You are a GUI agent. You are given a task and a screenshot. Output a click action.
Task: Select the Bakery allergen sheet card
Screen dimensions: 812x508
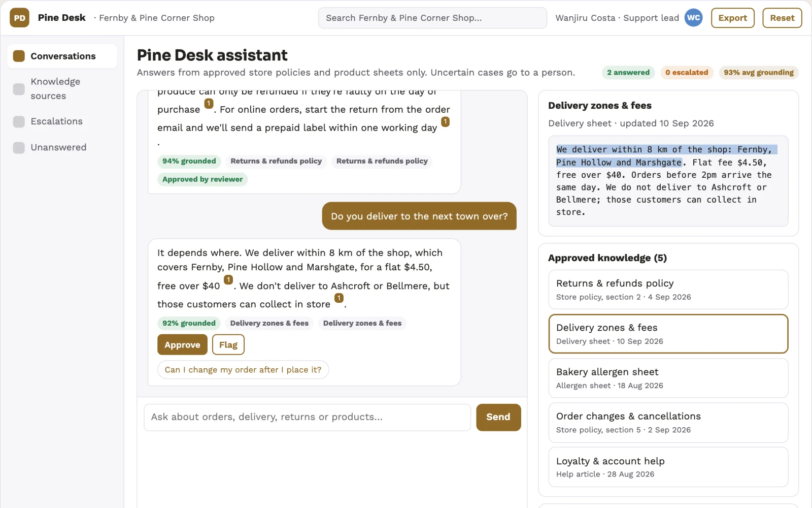point(668,378)
